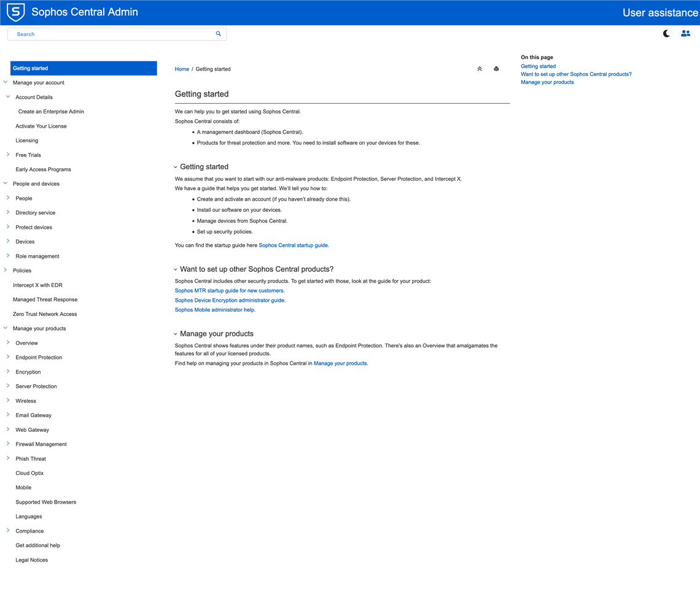
Task: Click the User assistance header text
Action: (x=660, y=12)
